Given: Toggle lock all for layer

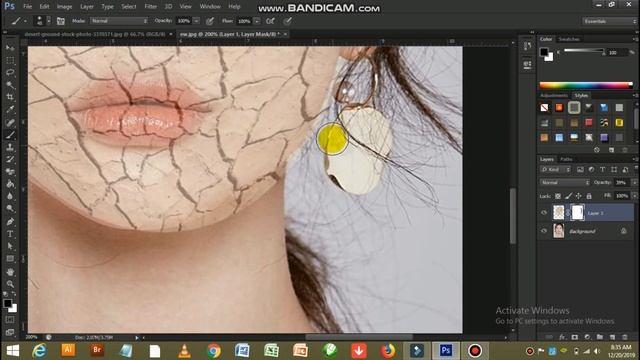Looking at the screenshot, I should pos(589,196).
